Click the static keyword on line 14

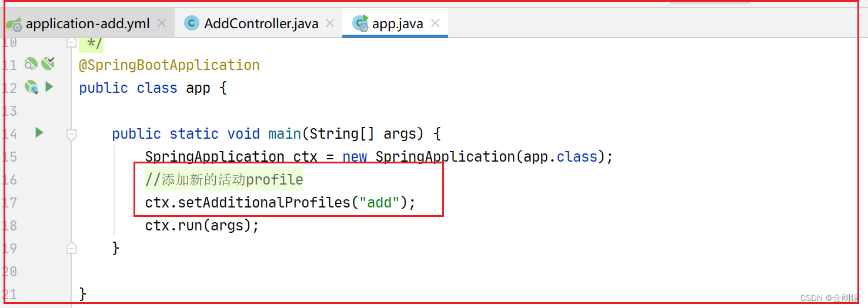click(x=194, y=134)
